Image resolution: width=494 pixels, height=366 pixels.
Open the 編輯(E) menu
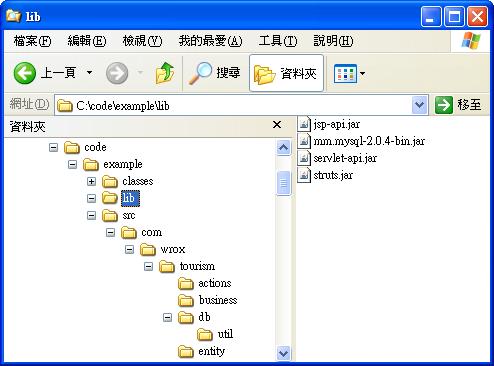point(87,41)
